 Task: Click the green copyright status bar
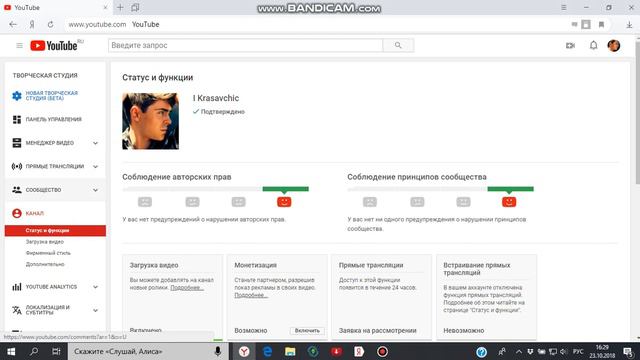pyautogui.click(x=285, y=189)
